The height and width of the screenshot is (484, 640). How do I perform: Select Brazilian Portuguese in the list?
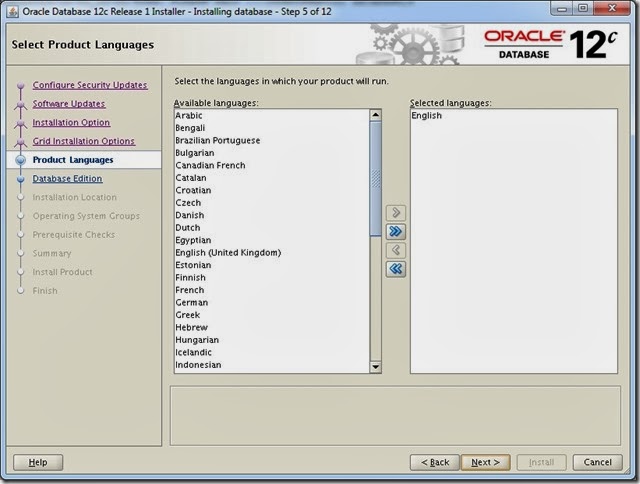pyautogui.click(x=271, y=140)
